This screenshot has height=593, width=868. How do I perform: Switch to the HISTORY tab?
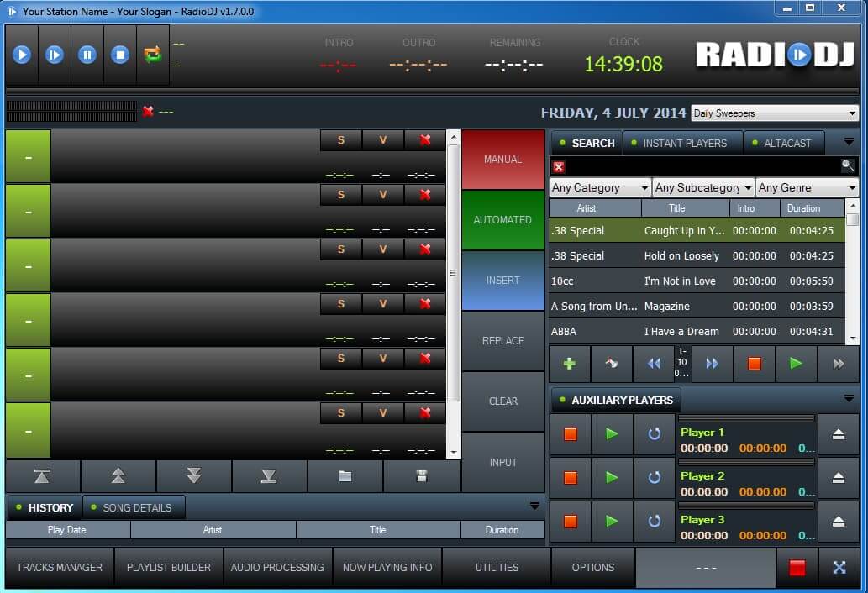[45, 508]
